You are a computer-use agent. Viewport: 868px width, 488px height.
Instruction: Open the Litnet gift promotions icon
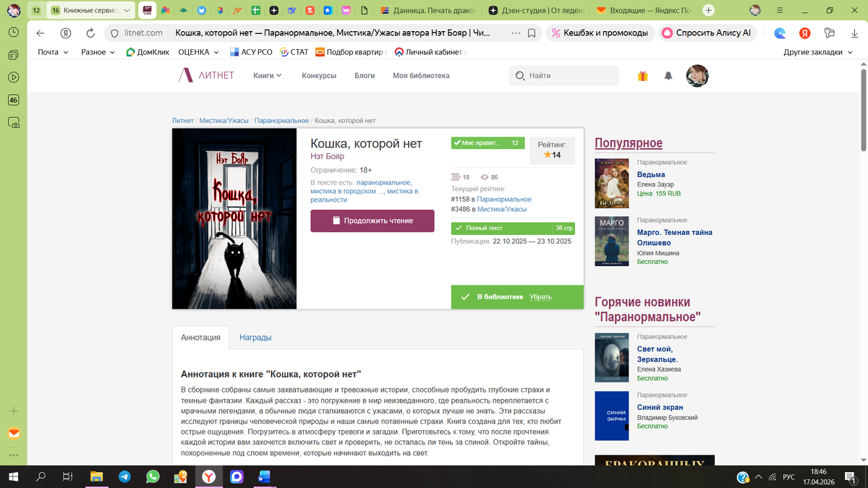coord(642,75)
